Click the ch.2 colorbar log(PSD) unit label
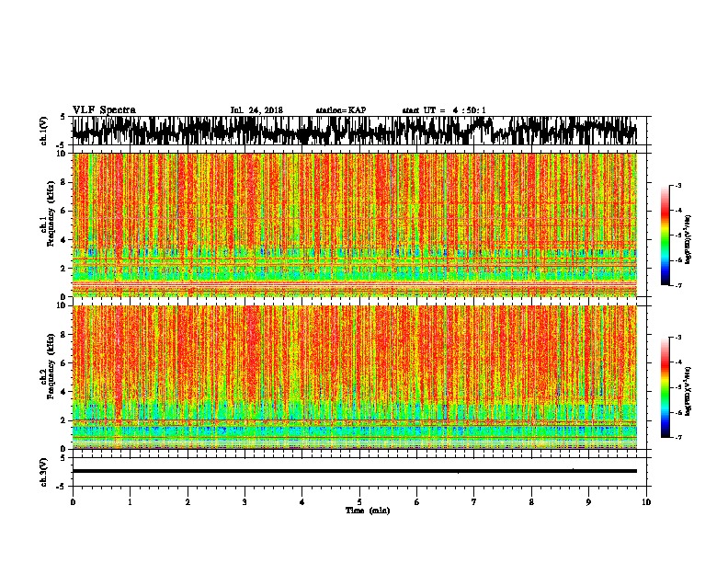 coord(688,391)
